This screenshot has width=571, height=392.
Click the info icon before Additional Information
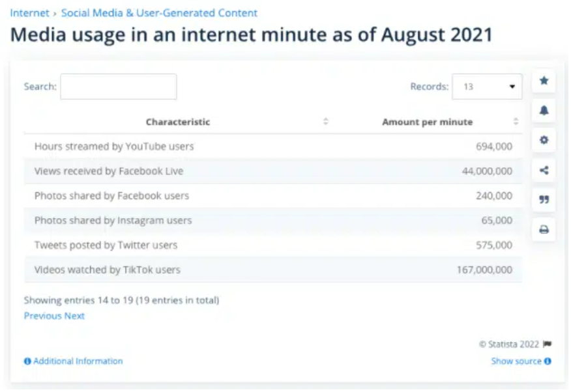click(27, 361)
